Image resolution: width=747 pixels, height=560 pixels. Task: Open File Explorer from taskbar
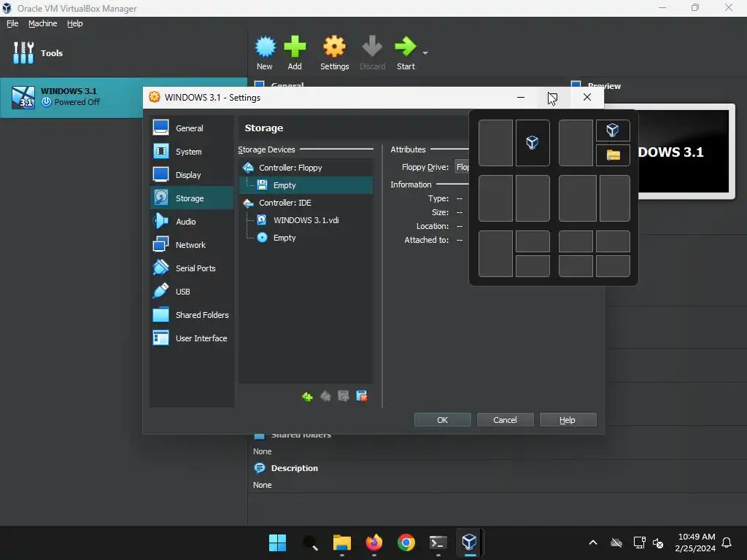tap(342, 542)
